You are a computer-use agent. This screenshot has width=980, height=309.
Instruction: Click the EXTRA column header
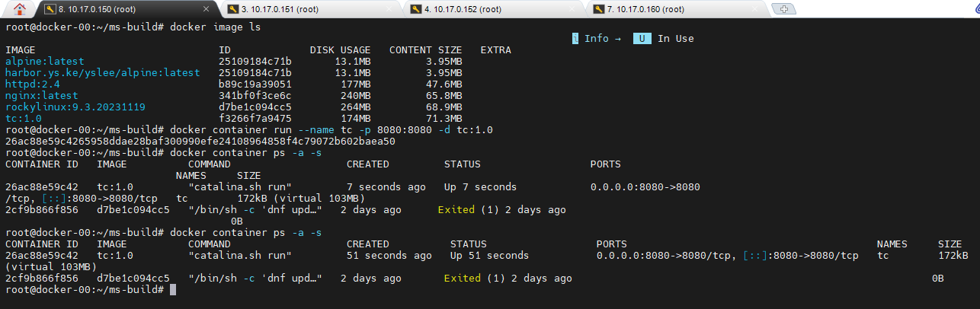pyautogui.click(x=496, y=49)
